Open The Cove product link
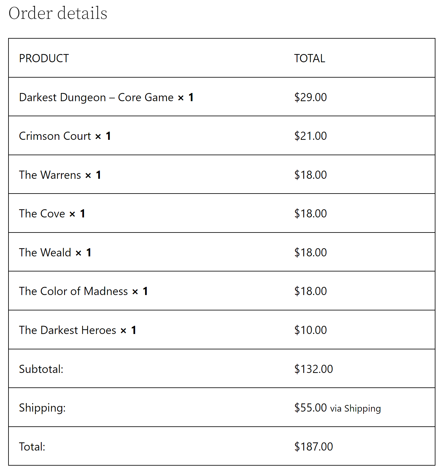 [x=42, y=214]
